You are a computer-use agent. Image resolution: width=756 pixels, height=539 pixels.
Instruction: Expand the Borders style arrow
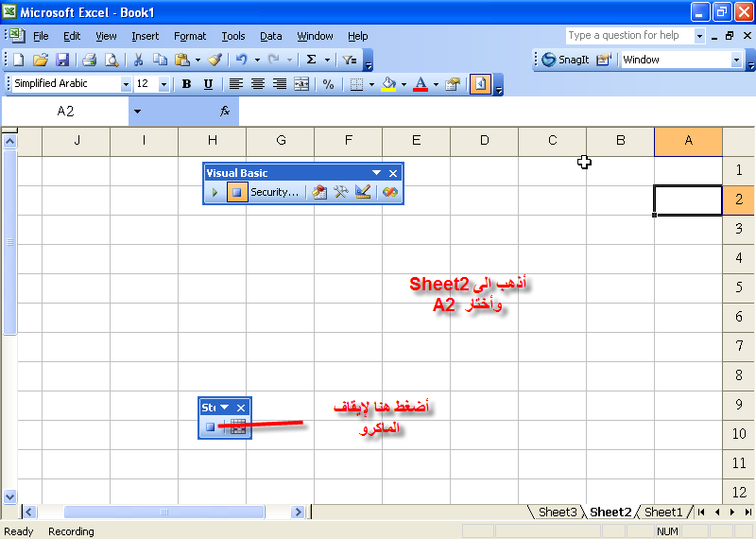pyautogui.click(x=371, y=84)
